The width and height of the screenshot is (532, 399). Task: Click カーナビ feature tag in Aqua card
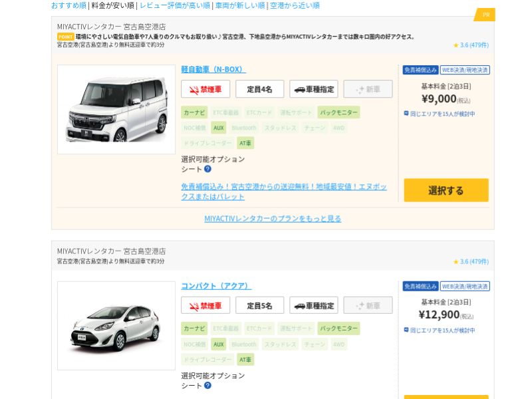click(194, 329)
